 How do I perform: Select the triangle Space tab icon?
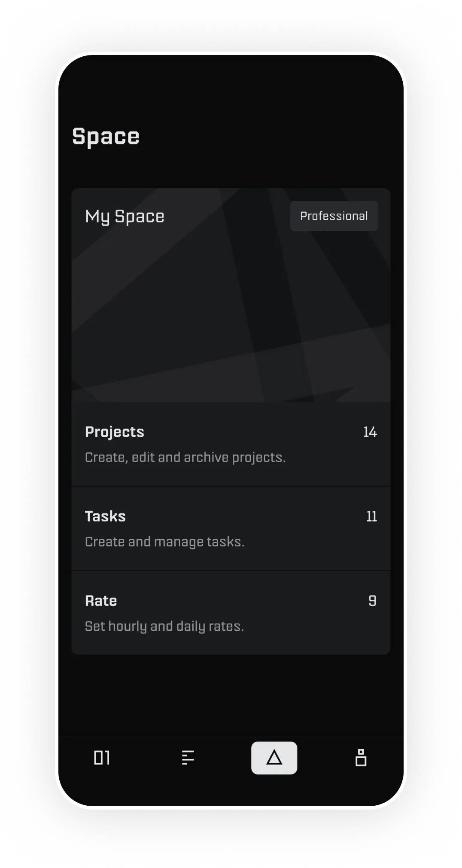click(x=274, y=758)
